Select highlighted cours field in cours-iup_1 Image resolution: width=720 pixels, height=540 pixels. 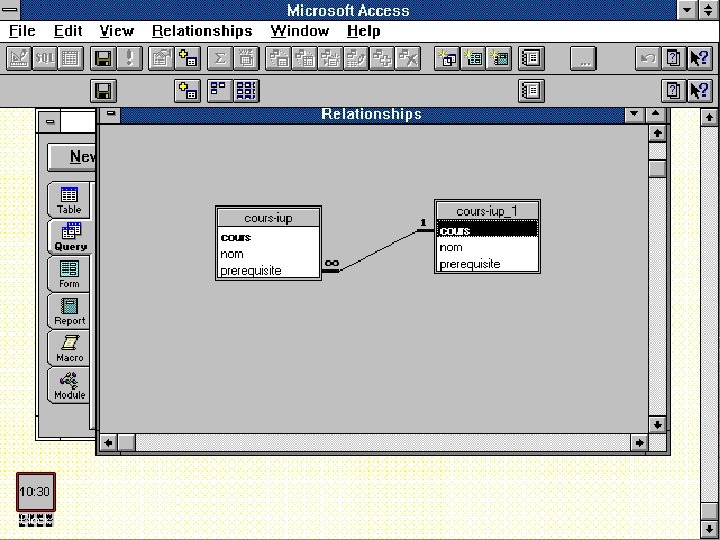487,231
